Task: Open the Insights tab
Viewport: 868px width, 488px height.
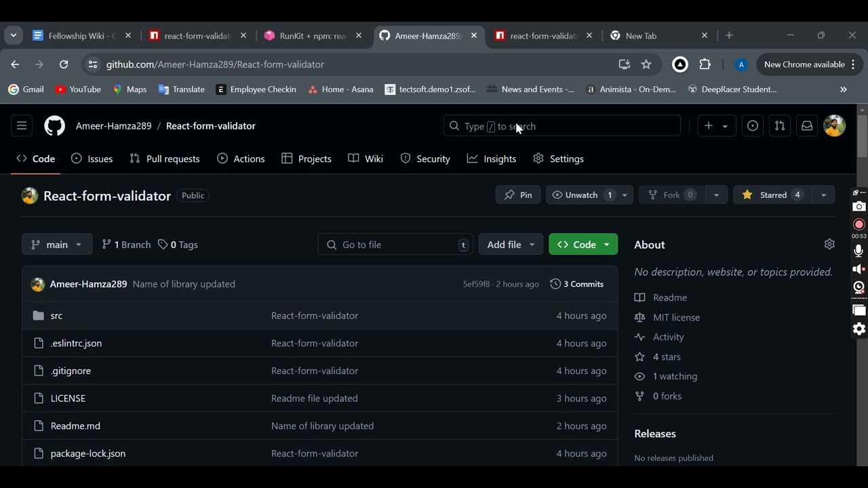Action: pos(492,159)
